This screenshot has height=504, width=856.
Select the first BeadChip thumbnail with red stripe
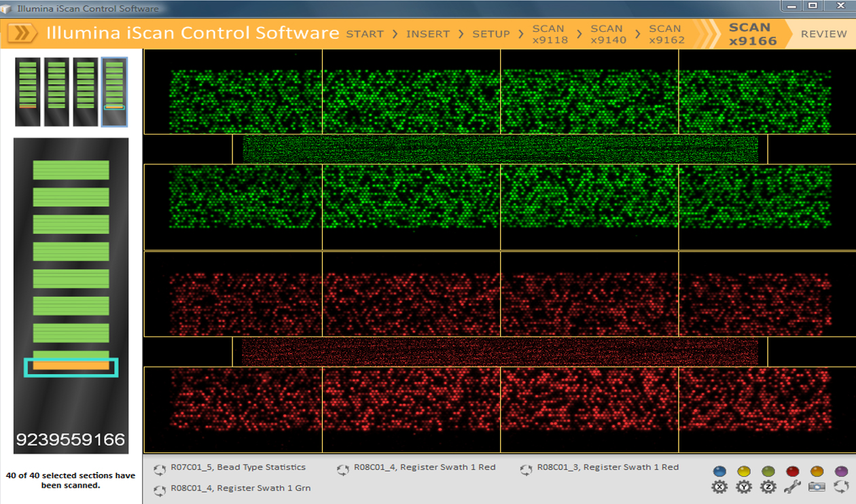[27, 92]
